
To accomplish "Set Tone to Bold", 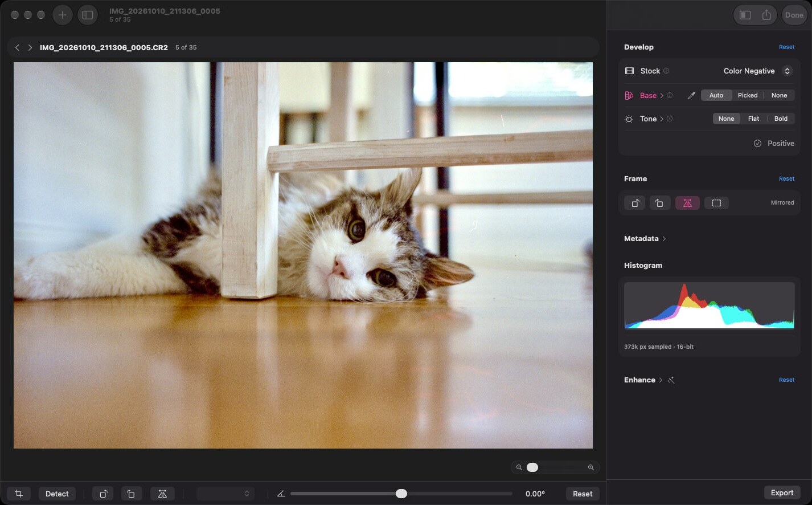I will [781, 119].
